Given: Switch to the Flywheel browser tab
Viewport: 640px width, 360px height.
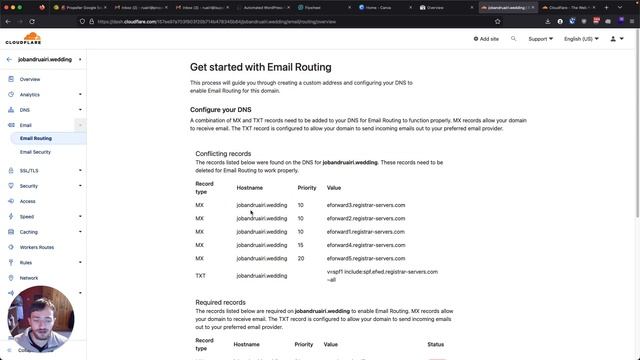Looking at the screenshot, I should [324, 7].
